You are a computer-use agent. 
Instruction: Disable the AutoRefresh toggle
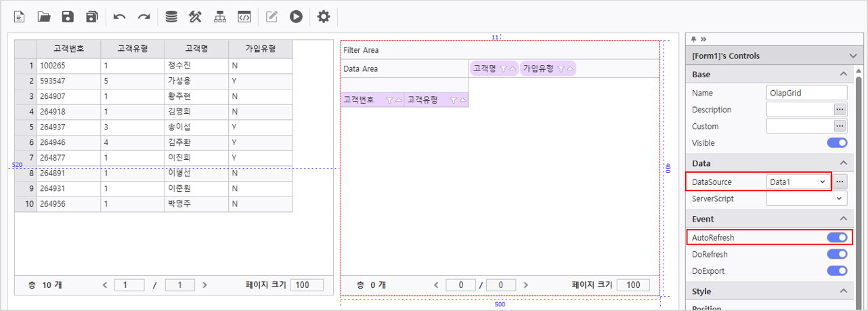838,238
